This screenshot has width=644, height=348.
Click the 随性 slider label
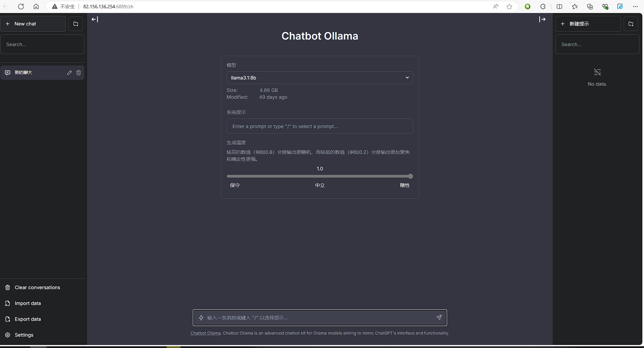[405, 185]
